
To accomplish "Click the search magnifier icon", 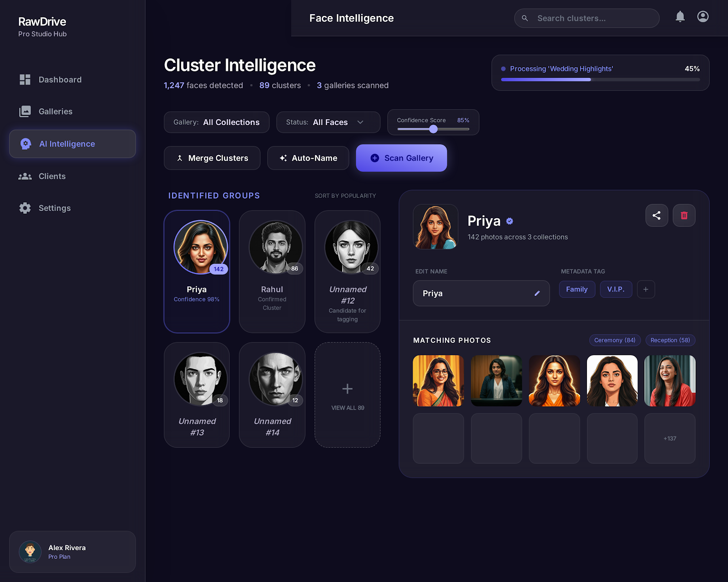I will tap(525, 18).
